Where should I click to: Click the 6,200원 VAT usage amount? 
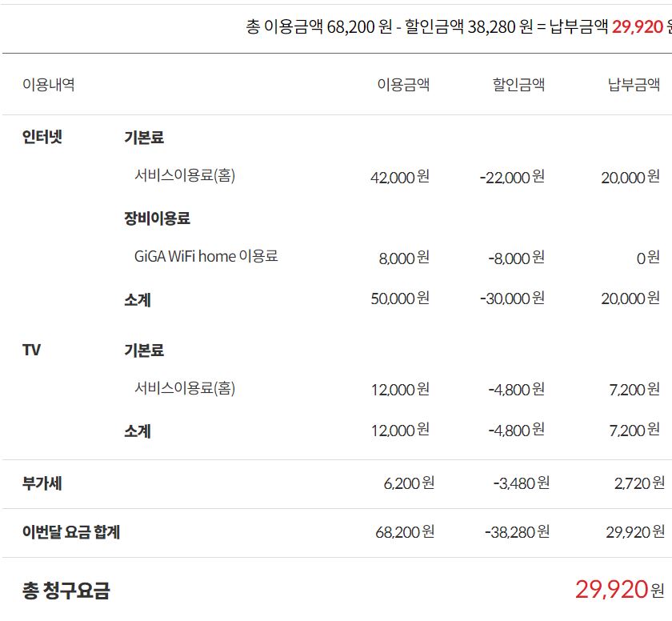tap(409, 483)
